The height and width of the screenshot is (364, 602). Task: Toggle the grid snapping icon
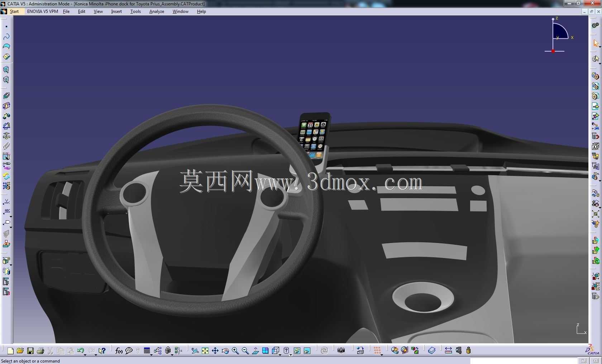coord(377,350)
